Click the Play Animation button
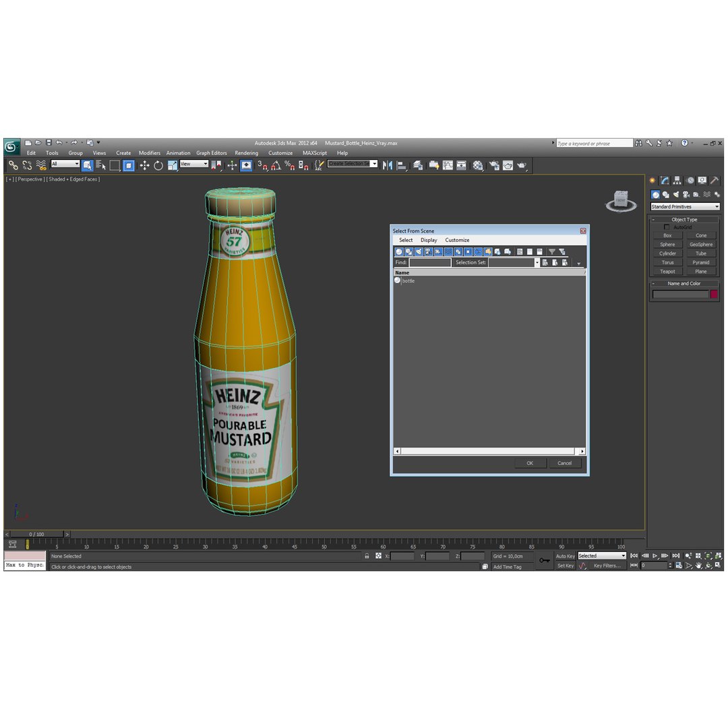Screen dimensions: 728x728 pyautogui.click(x=655, y=555)
